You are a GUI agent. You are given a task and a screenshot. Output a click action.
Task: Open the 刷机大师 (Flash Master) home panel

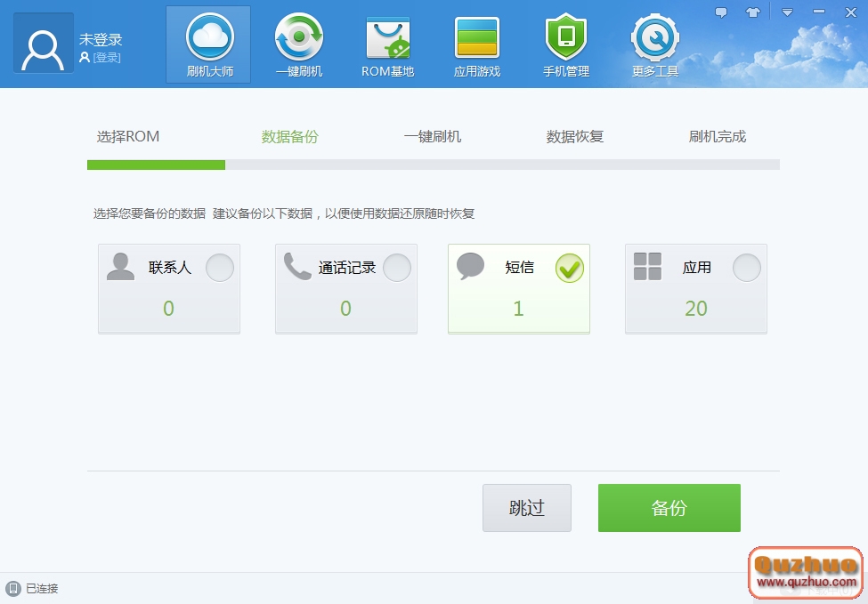click(x=207, y=43)
